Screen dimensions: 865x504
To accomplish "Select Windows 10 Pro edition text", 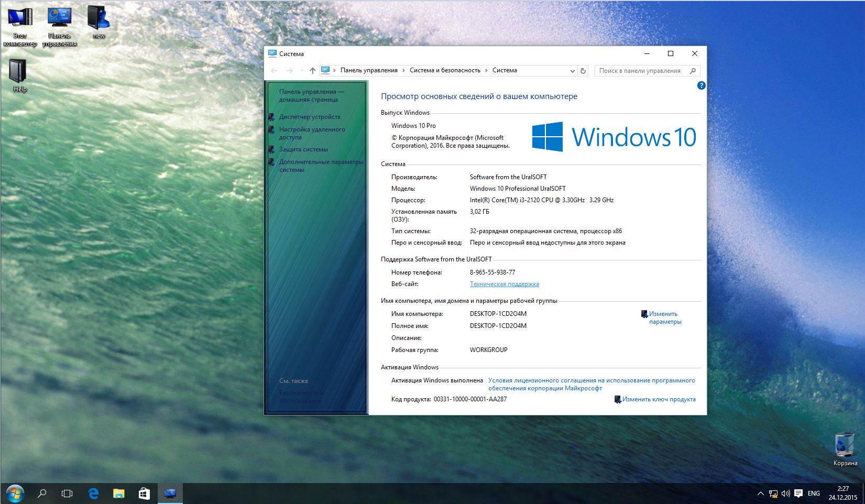I will (413, 126).
